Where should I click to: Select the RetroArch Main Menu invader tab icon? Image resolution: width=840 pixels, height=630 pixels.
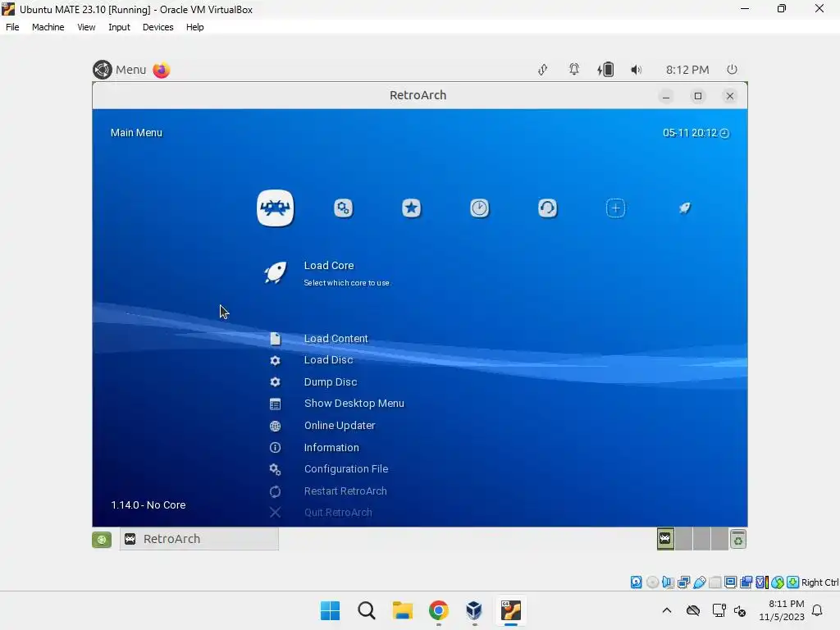pyautogui.click(x=276, y=208)
